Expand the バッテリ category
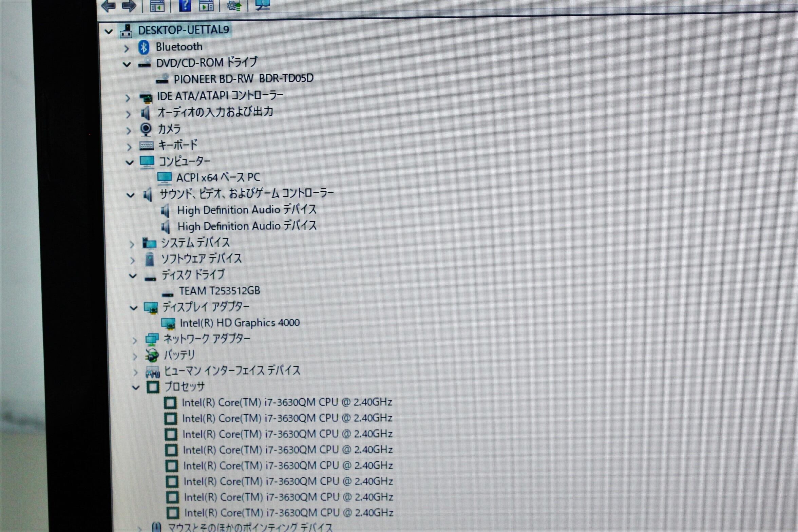This screenshot has height=532, width=798. pos(135,357)
